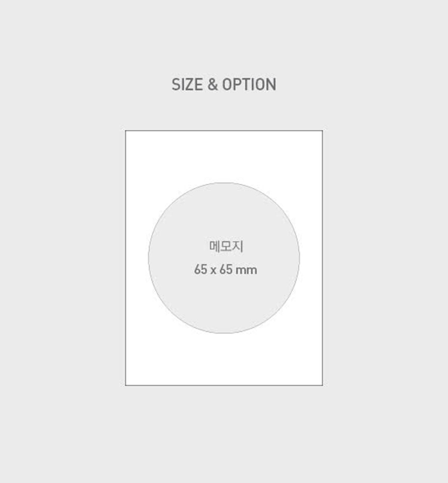Select the gray memo circle
The width and height of the screenshot is (448, 483).
pos(224,299)
